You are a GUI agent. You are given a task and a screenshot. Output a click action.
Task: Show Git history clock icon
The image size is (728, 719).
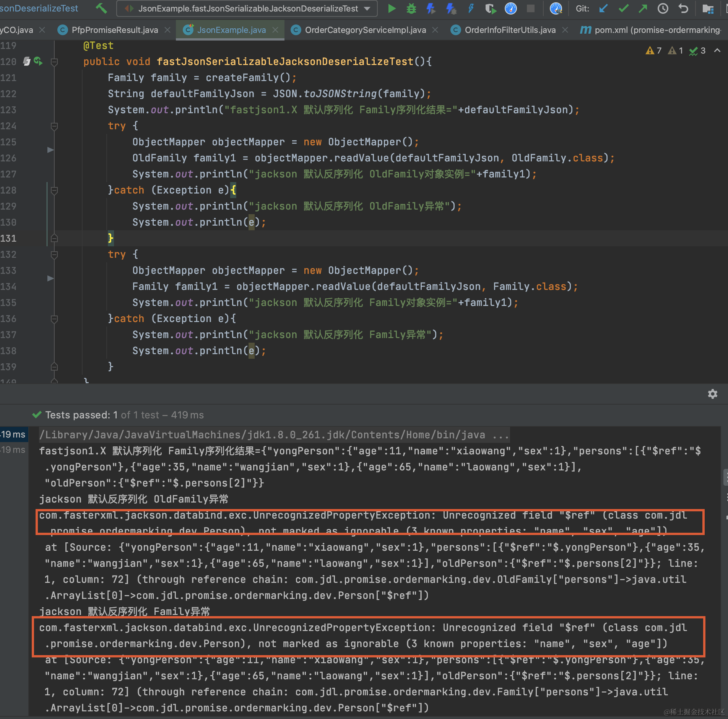pyautogui.click(x=663, y=8)
